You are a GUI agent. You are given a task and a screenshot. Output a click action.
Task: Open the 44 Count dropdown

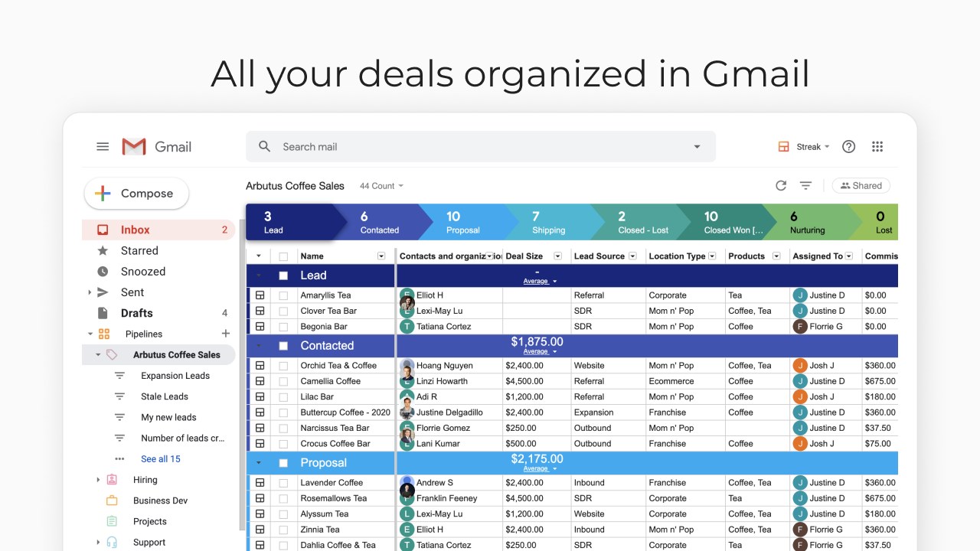[381, 186]
